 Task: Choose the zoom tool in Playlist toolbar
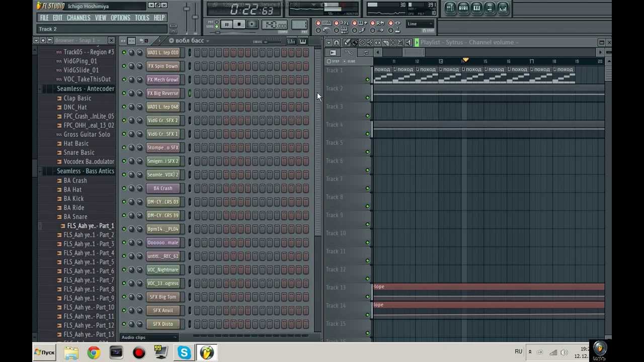click(x=400, y=42)
